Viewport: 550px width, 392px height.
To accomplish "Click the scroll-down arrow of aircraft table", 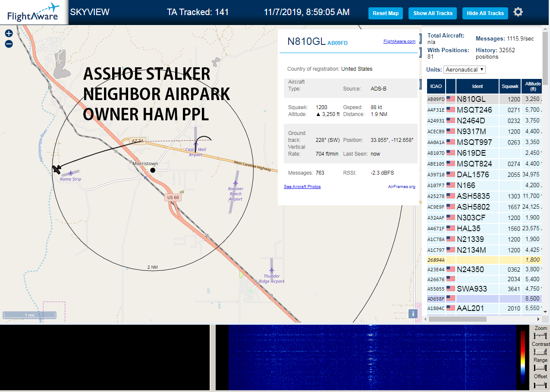I will [x=546, y=311].
